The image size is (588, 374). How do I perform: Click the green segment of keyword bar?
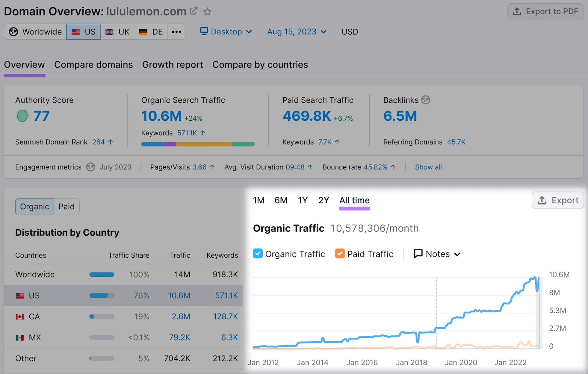pyautogui.click(x=243, y=144)
